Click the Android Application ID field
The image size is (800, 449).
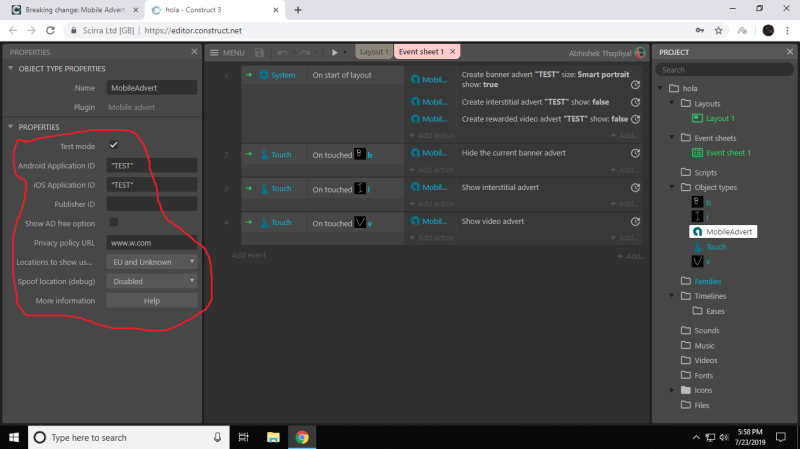pos(152,165)
